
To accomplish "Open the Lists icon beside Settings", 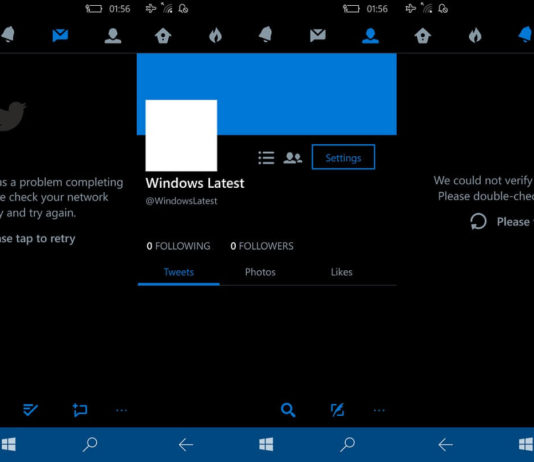I will pos(266,158).
